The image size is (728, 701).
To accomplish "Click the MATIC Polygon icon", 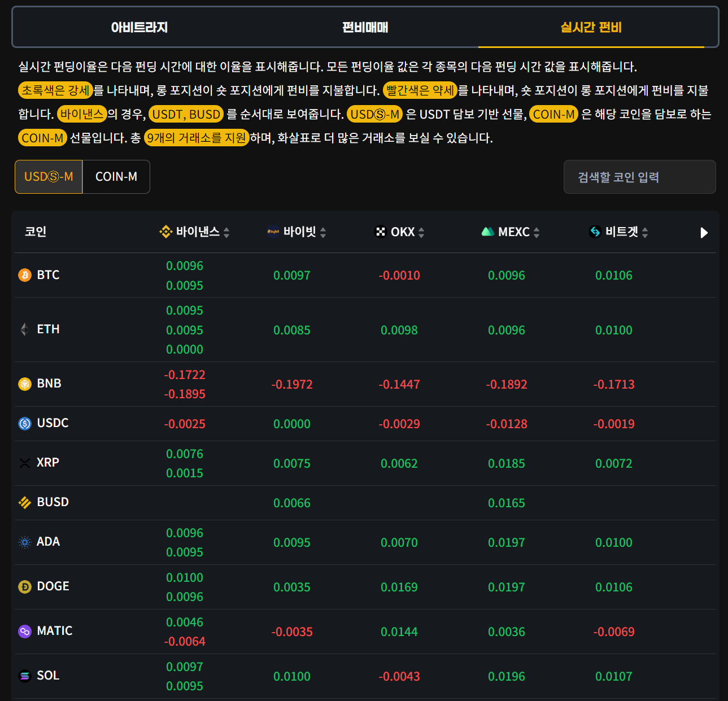I will tap(25, 632).
